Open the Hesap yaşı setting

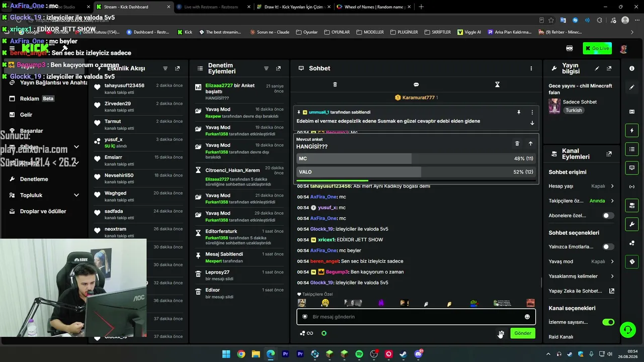(x=581, y=186)
